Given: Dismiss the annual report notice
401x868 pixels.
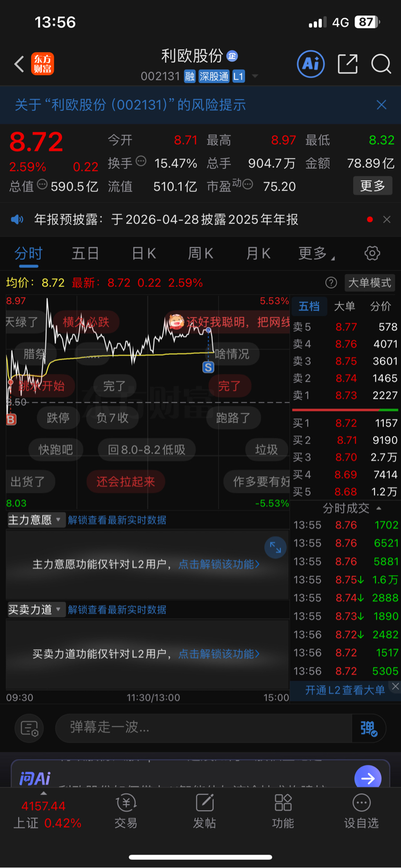Looking at the screenshot, I should tap(387, 219).
